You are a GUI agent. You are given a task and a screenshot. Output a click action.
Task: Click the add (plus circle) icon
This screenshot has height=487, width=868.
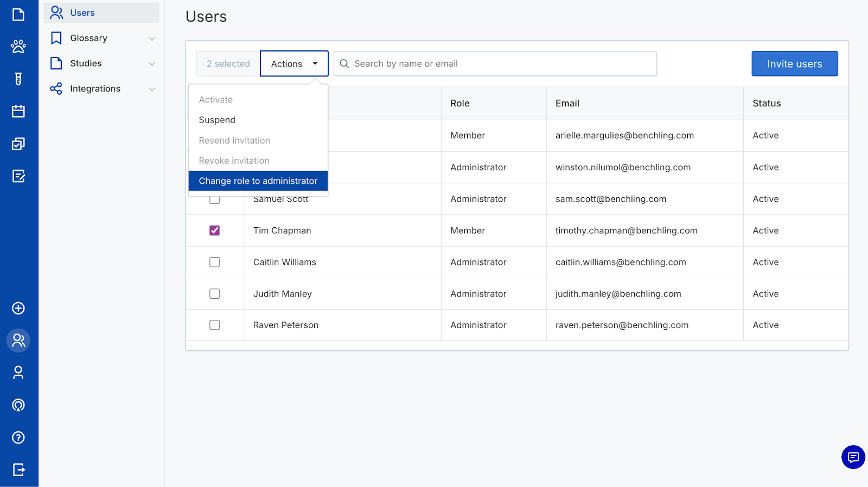point(18,308)
